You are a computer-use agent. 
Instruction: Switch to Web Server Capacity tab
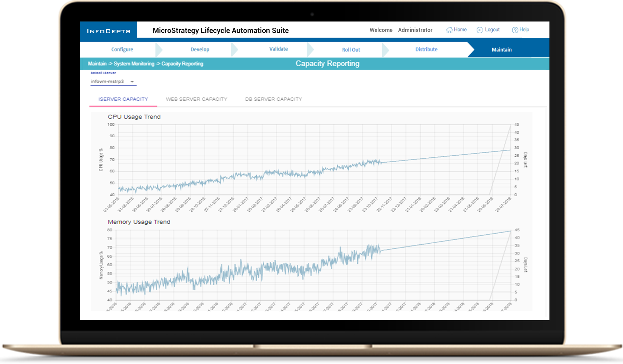[x=196, y=99]
